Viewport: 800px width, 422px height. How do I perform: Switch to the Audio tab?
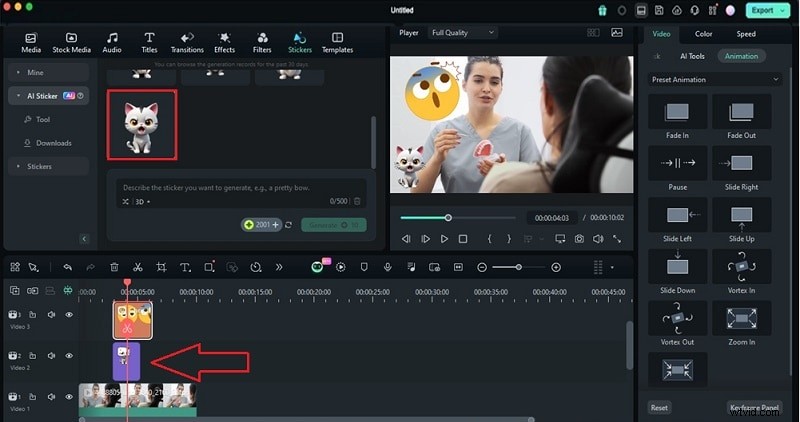(x=112, y=43)
